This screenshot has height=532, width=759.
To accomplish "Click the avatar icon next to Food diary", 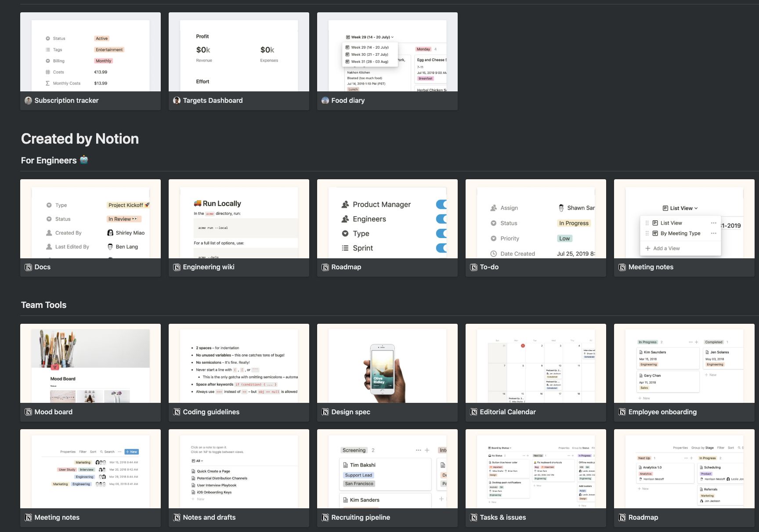I will 325,101.
